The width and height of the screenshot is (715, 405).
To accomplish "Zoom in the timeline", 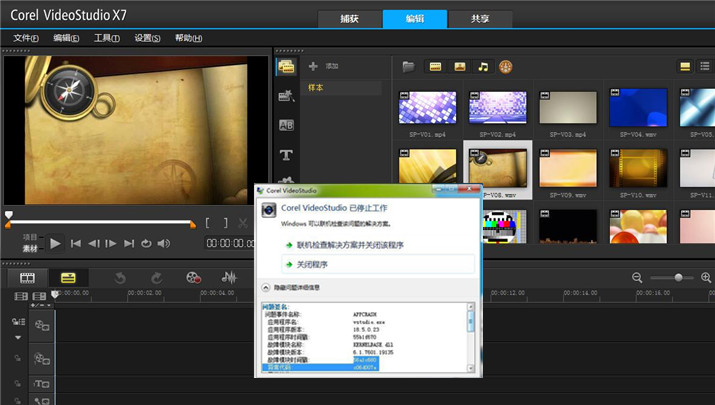I will pos(706,277).
